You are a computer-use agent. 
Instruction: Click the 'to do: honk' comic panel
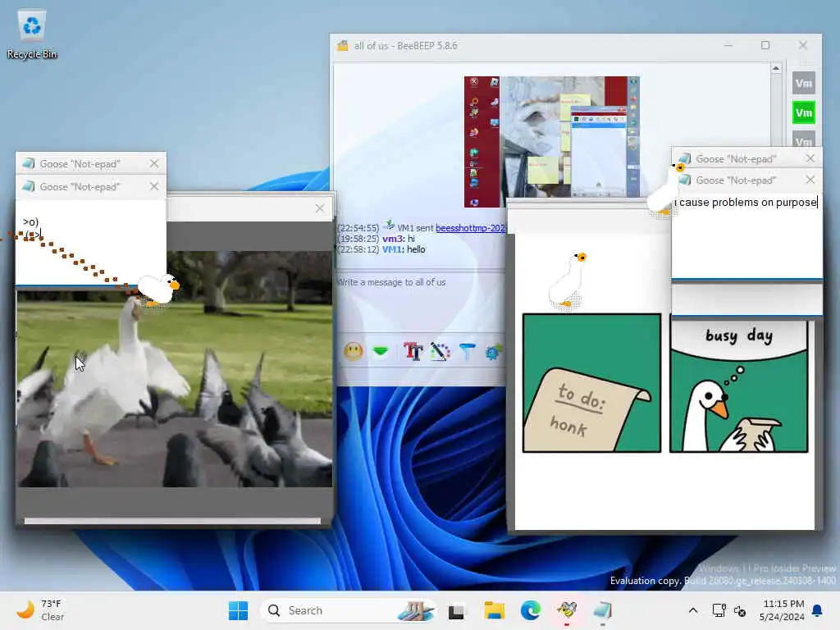point(591,383)
